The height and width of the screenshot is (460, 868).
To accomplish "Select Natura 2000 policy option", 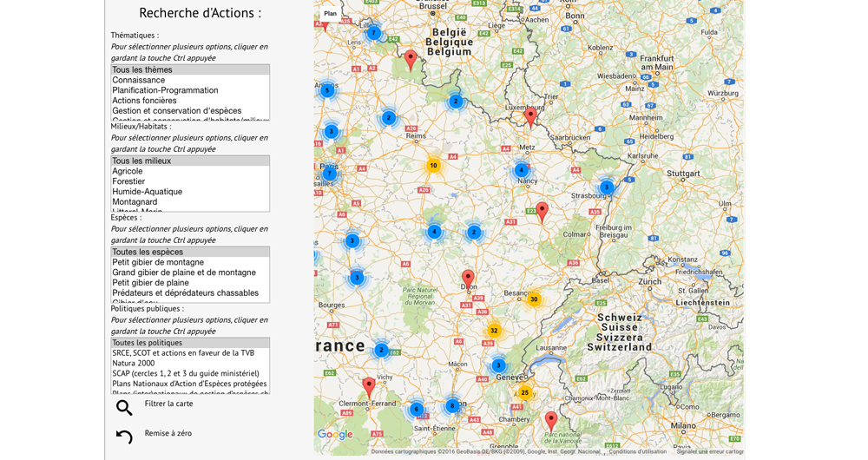I will point(190,363).
